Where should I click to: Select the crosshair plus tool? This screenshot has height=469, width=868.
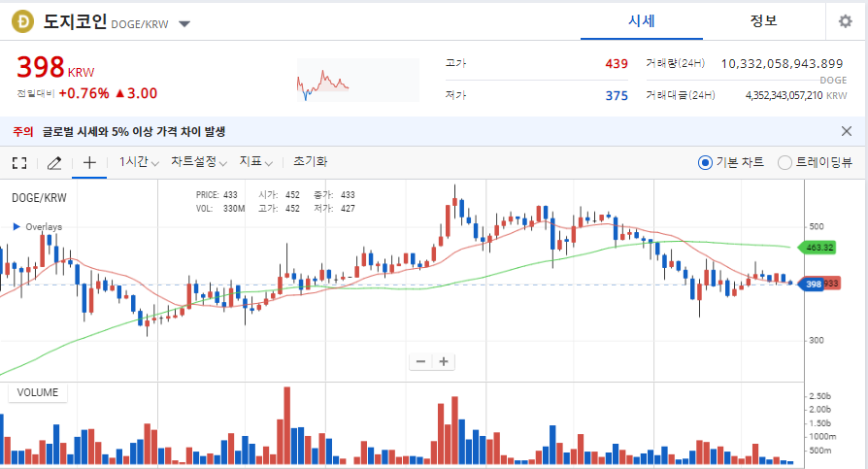coord(89,162)
